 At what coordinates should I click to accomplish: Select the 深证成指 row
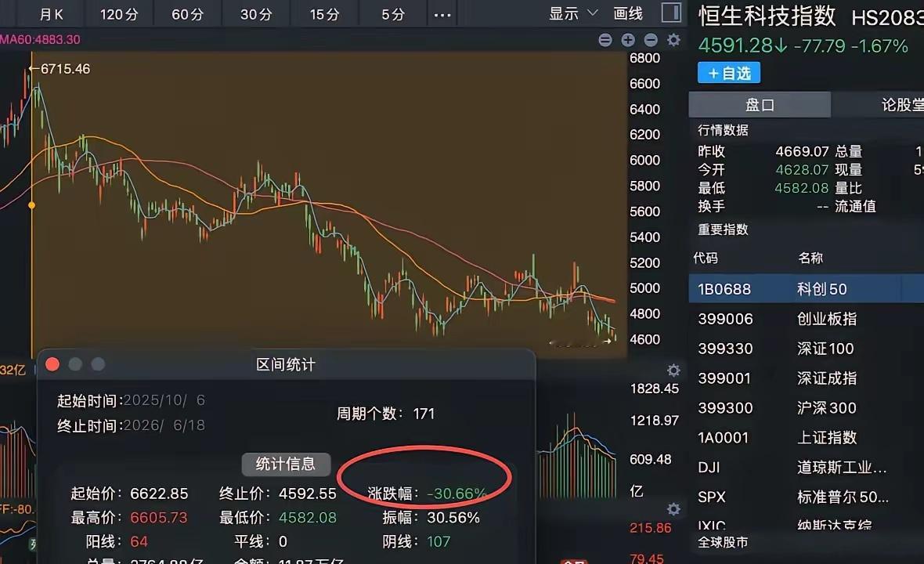806,378
